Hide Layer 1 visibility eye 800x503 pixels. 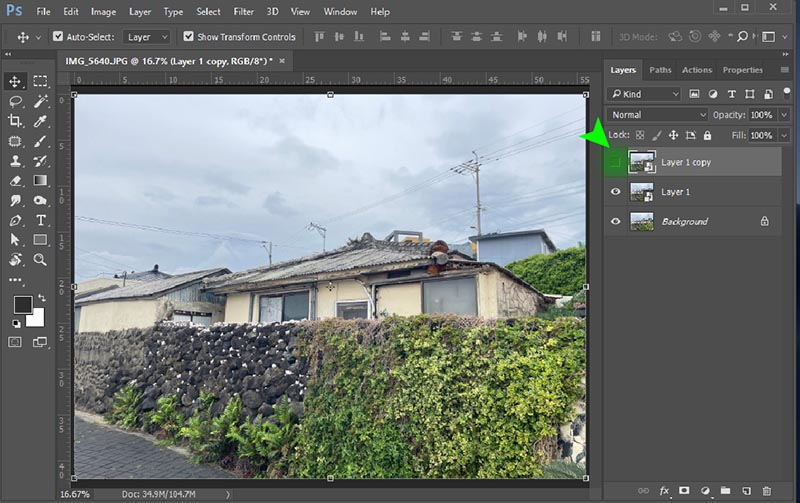[615, 192]
